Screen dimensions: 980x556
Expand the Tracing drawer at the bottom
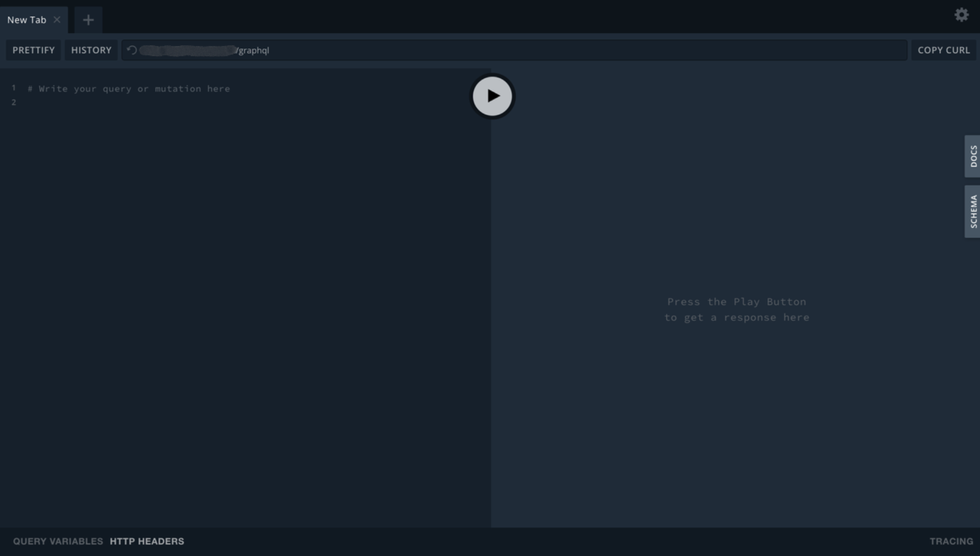(x=951, y=541)
